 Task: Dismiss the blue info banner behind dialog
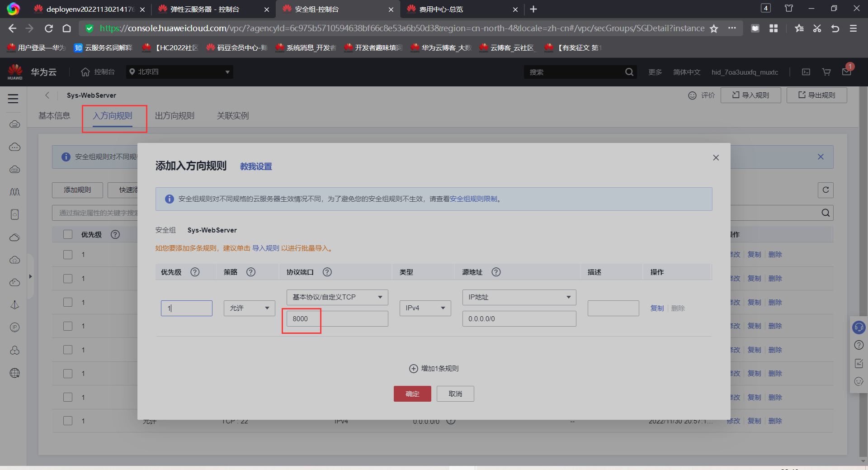tap(821, 157)
